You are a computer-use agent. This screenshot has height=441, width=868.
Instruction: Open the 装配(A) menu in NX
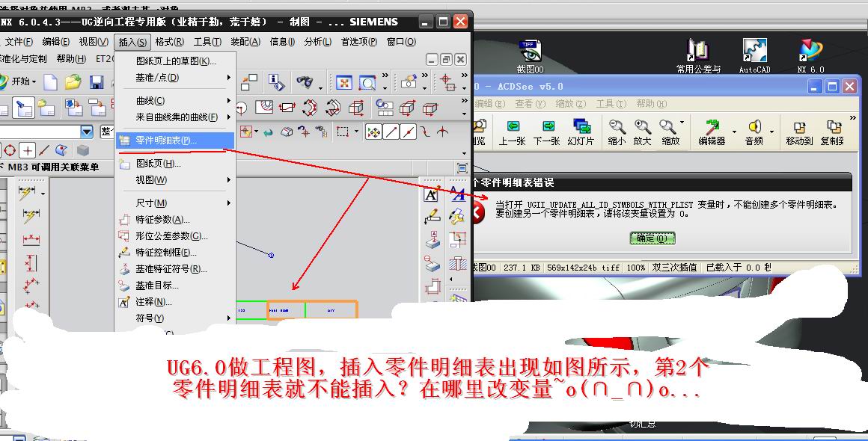[x=245, y=42]
